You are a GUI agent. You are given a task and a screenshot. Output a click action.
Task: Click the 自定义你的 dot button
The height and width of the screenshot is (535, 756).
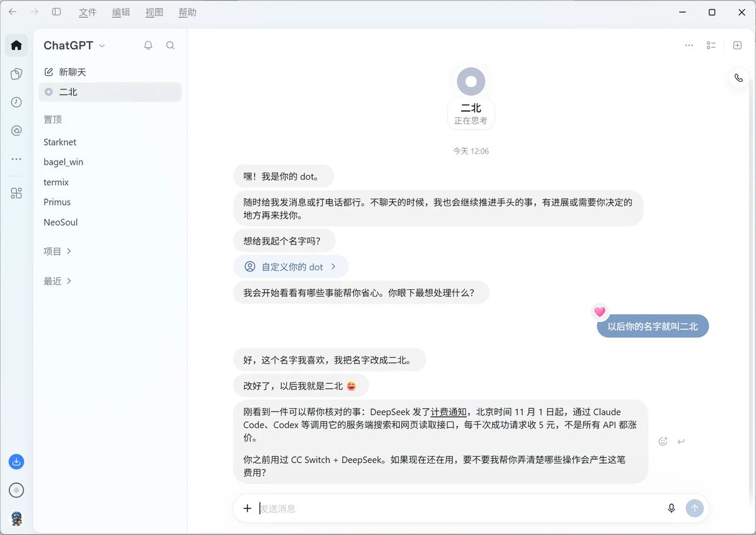[x=291, y=267]
